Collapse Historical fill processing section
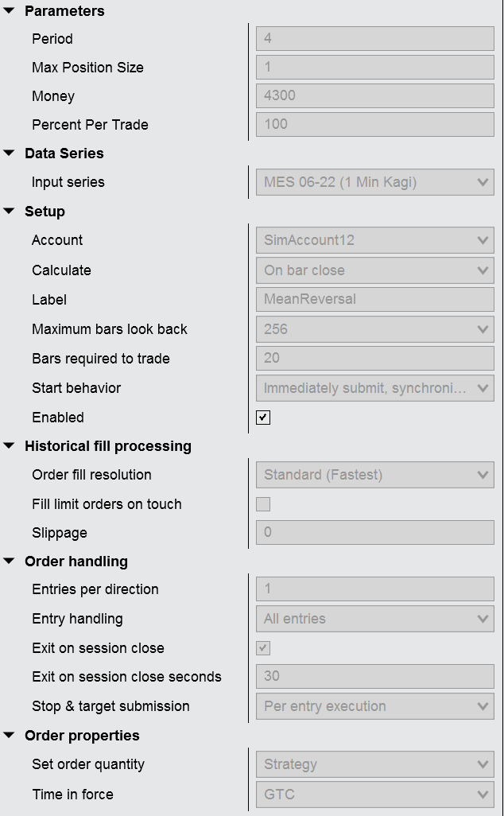504x816 pixels. 10,446
